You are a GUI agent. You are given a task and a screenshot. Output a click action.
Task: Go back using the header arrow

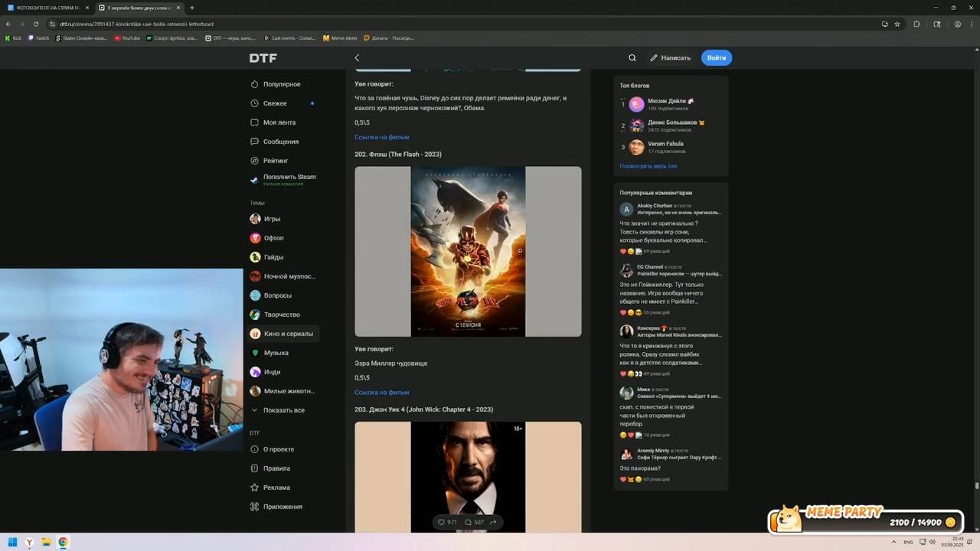[x=357, y=58]
